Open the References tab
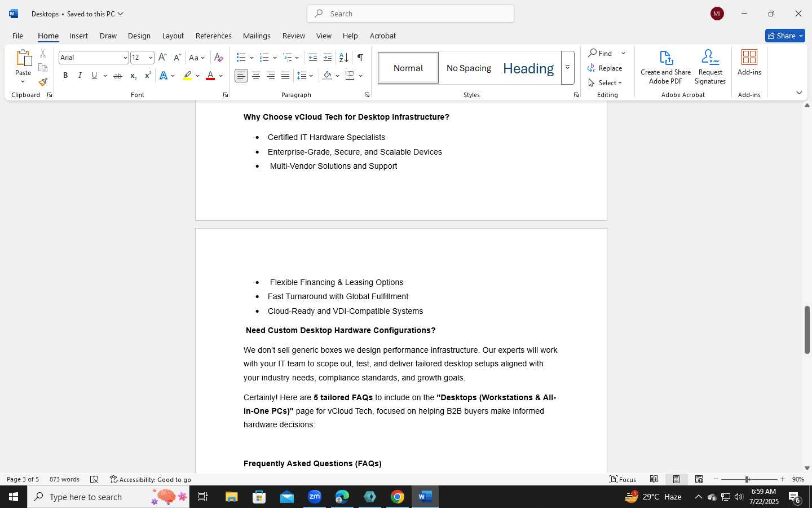 [x=213, y=36]
